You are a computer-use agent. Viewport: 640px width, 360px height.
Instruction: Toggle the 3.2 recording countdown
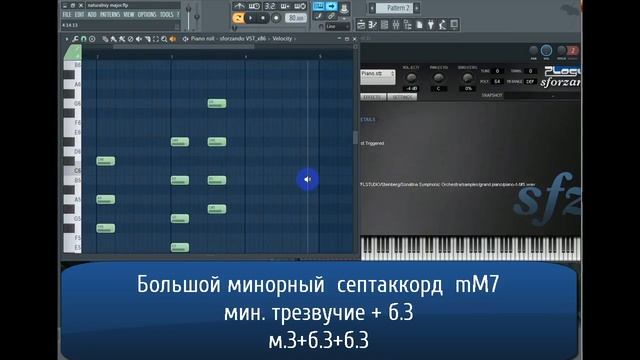pos(270,6)
